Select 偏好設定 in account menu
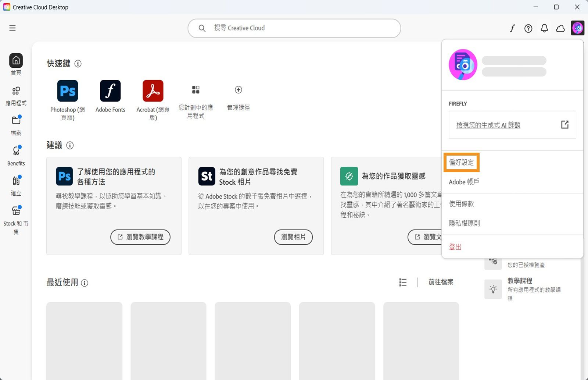Viewport: 588px width, 380px height. 462,162
